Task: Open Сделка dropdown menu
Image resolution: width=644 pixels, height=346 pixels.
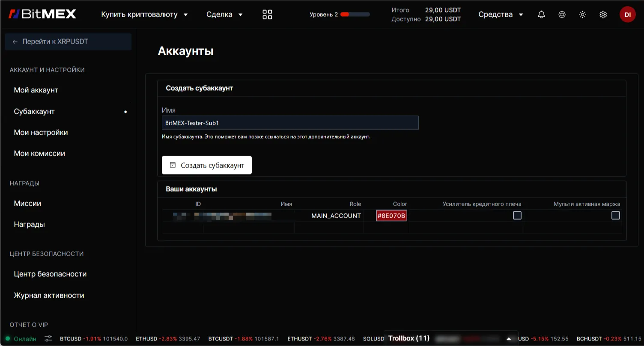Action: pos(224,15)
